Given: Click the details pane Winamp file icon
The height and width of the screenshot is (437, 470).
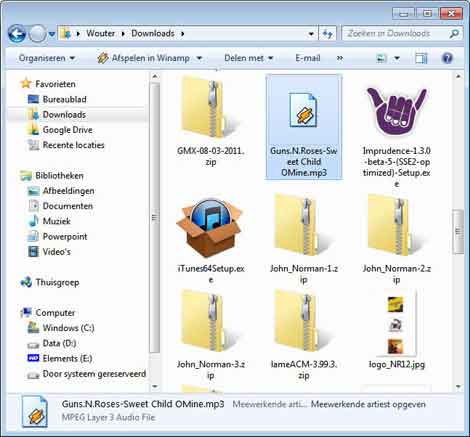Looking at the screenshot, I should (x=35, y=412).
